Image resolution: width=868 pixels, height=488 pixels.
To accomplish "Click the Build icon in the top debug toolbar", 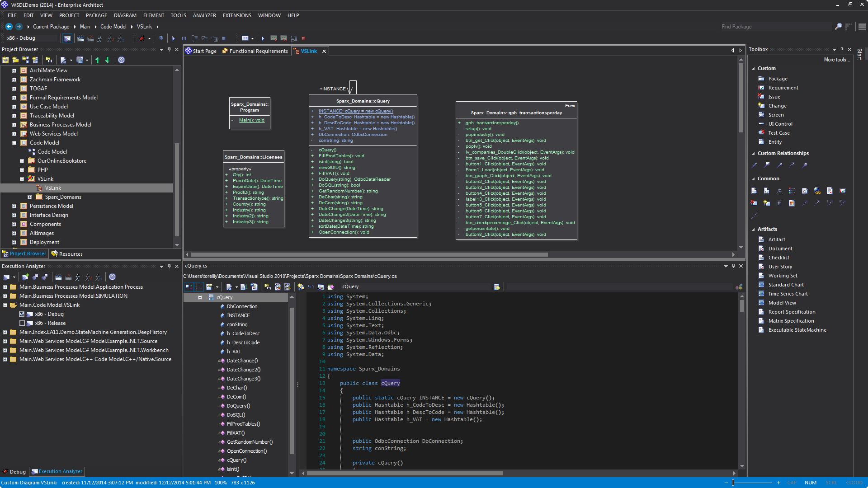I will point(80,38).
